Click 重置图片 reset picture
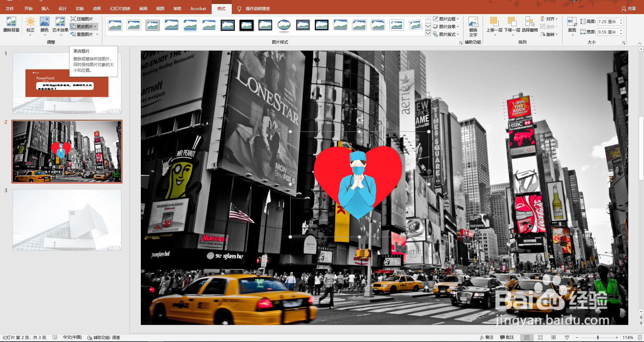Screen dimensions: 644x342 tap(82, 34)
